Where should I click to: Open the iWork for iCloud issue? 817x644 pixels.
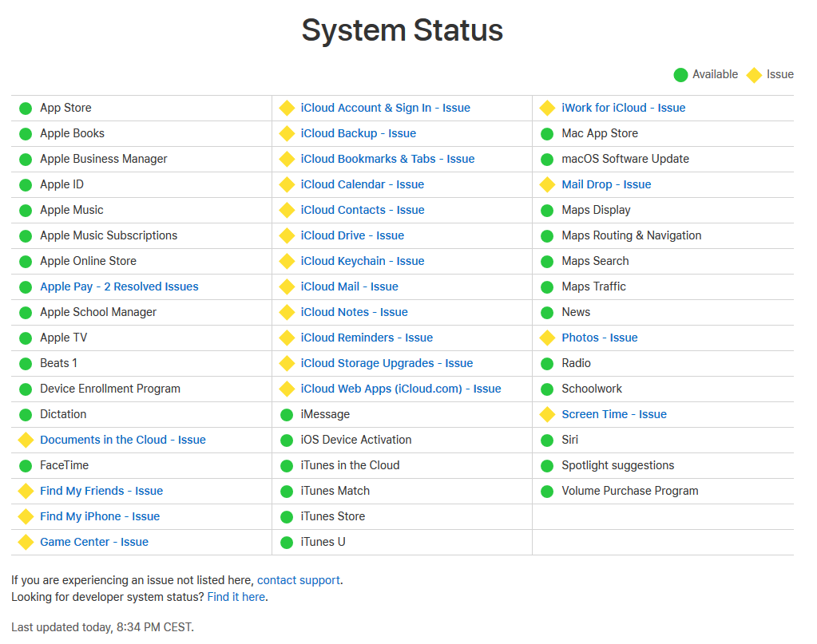tap(624, 108)
